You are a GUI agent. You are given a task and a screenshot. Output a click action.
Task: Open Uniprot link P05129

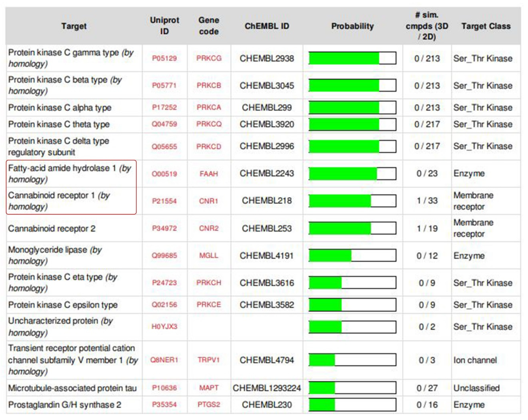click(164, 58)
